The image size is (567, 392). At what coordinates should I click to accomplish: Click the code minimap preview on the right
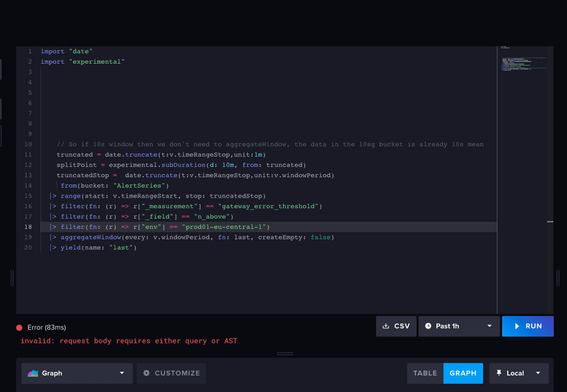(x=523, y=62)
